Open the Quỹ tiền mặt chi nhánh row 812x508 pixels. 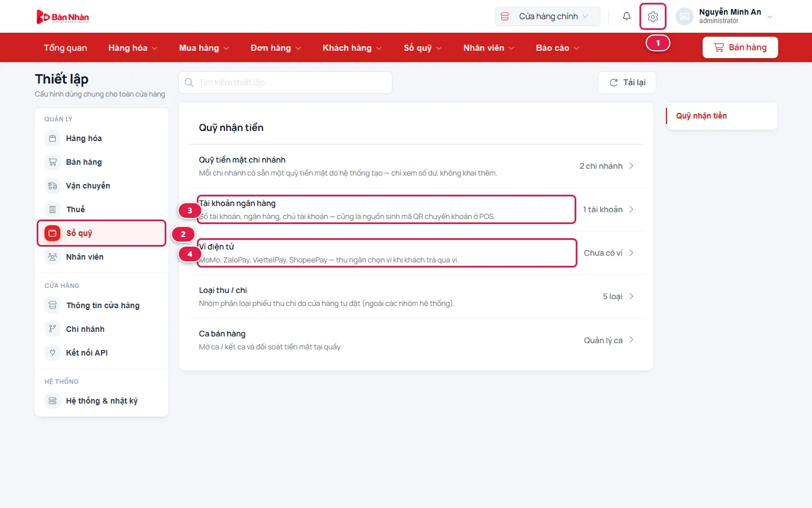pos(416,166)
